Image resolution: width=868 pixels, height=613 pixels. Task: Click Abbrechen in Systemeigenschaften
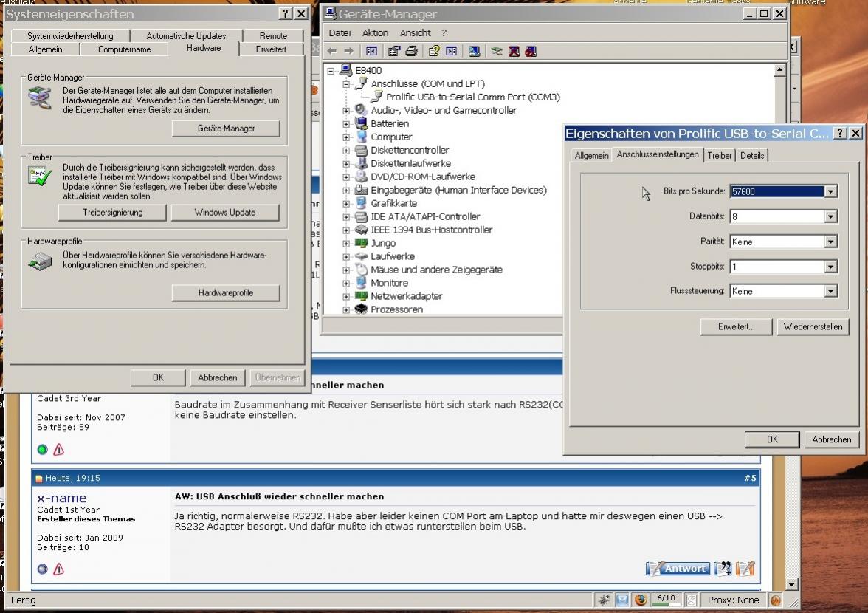(218, 377)
